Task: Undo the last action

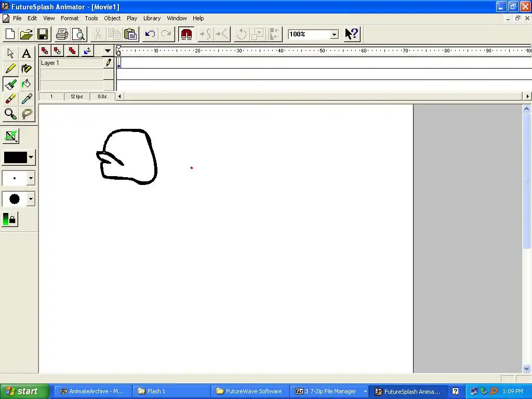Action: (150, 34)
